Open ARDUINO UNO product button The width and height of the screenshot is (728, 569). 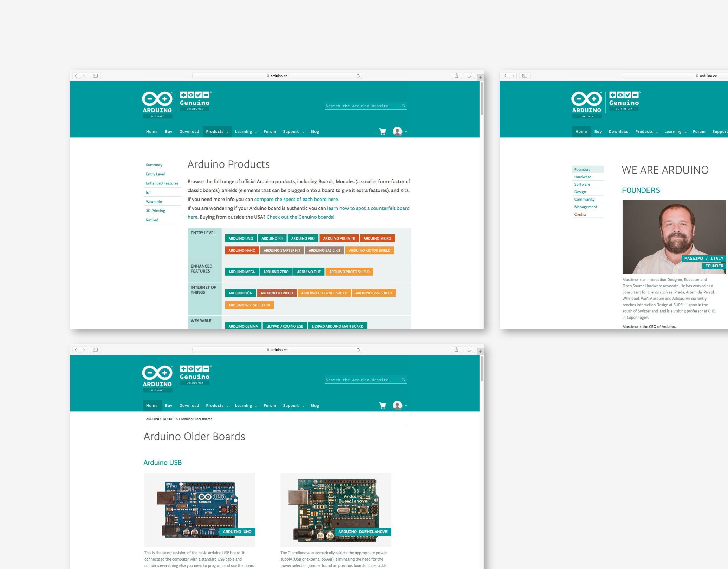241,238
